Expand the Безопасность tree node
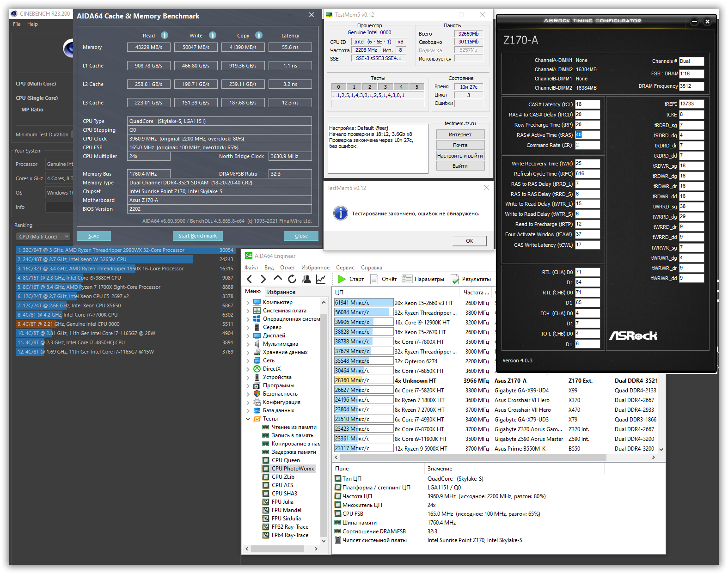728x574 pixels. [248, 394]
